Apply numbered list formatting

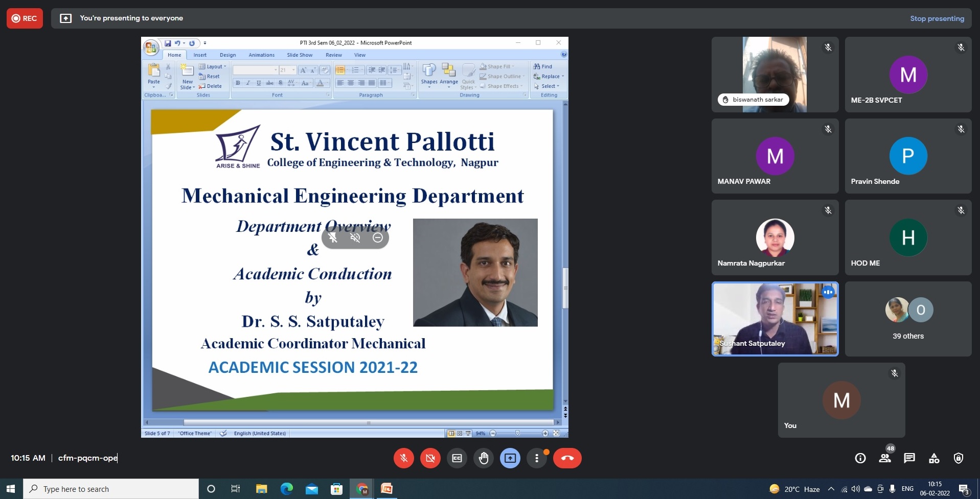tap(356, 70)
